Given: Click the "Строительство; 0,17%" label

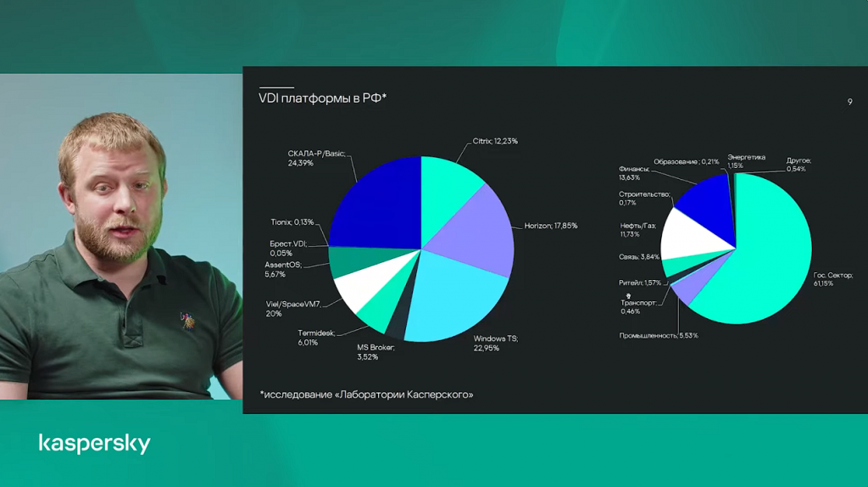Looking at the screenshot, I should click(644, 199).
